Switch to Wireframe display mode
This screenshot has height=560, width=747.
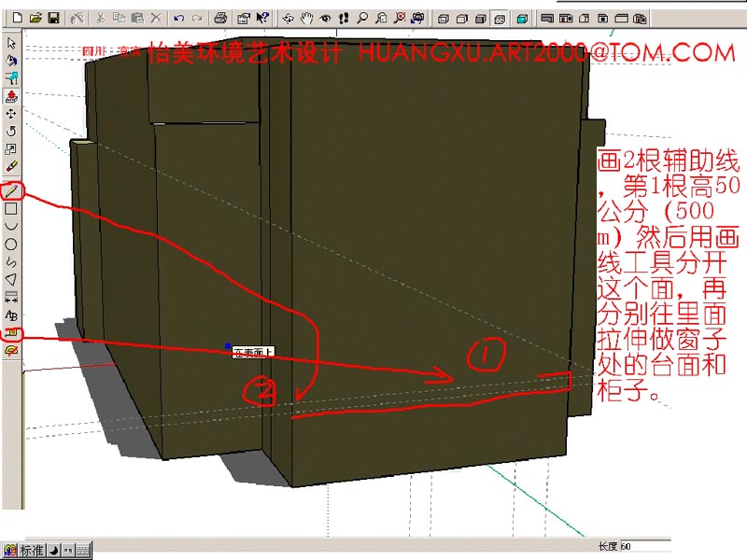click(x=443, y=19)
